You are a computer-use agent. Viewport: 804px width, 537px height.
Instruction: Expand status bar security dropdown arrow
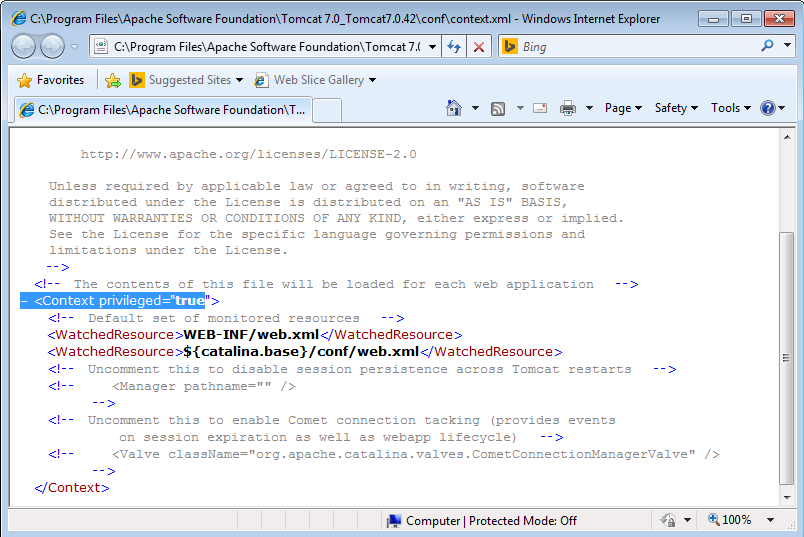tap(688, 521)
